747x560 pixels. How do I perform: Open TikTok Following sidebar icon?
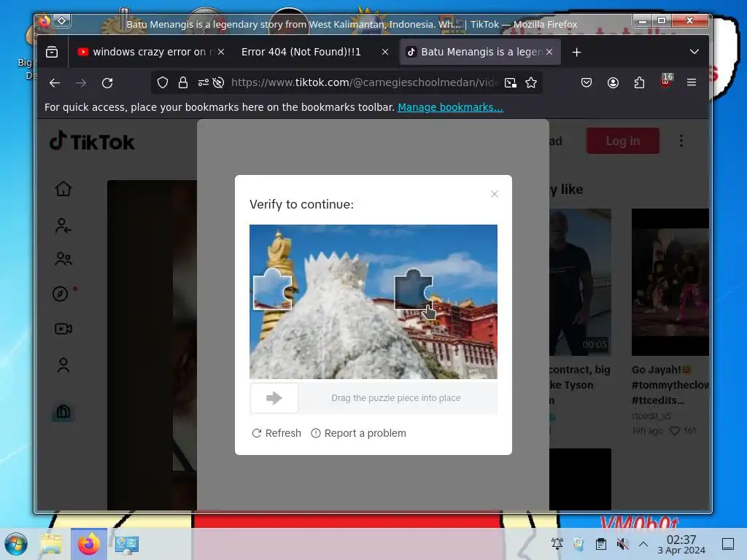point(63,225)
